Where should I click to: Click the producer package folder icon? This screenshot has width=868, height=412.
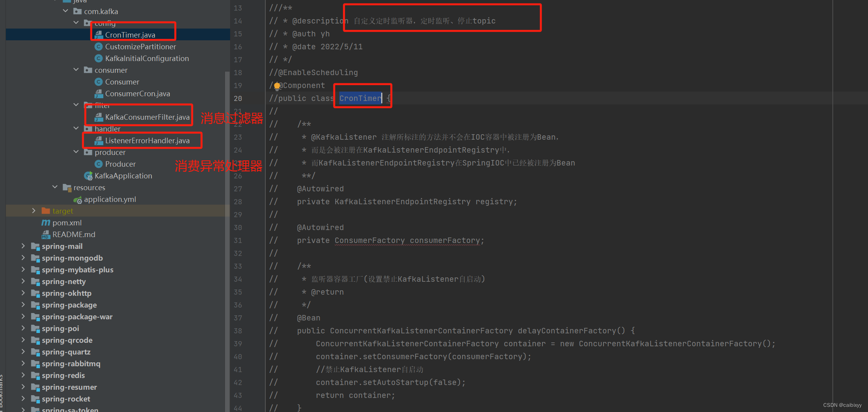88,152
